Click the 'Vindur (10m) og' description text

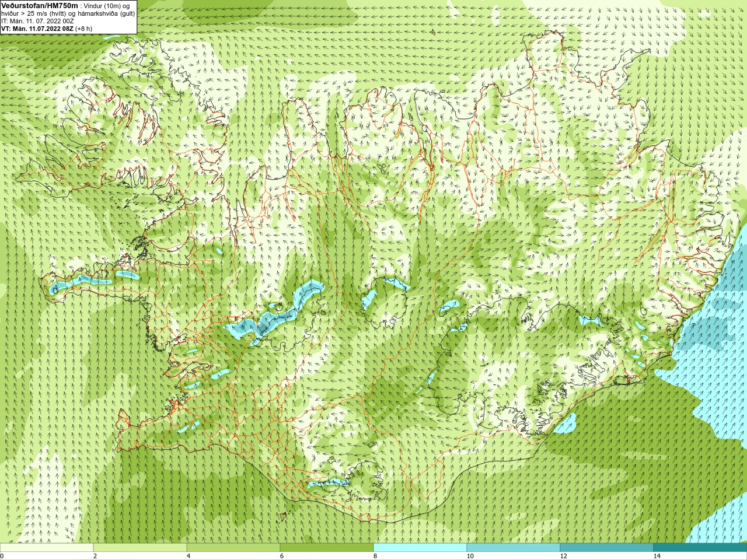click(107, 6)
